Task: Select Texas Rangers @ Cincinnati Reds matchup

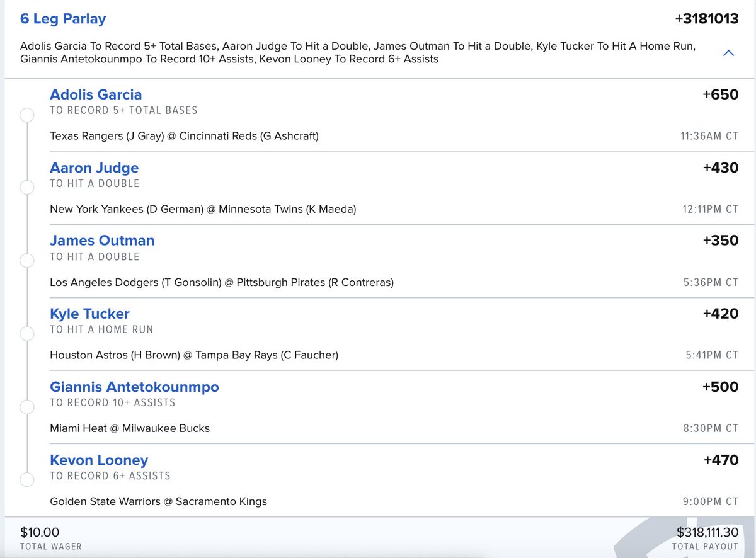Action: [184, 136]
